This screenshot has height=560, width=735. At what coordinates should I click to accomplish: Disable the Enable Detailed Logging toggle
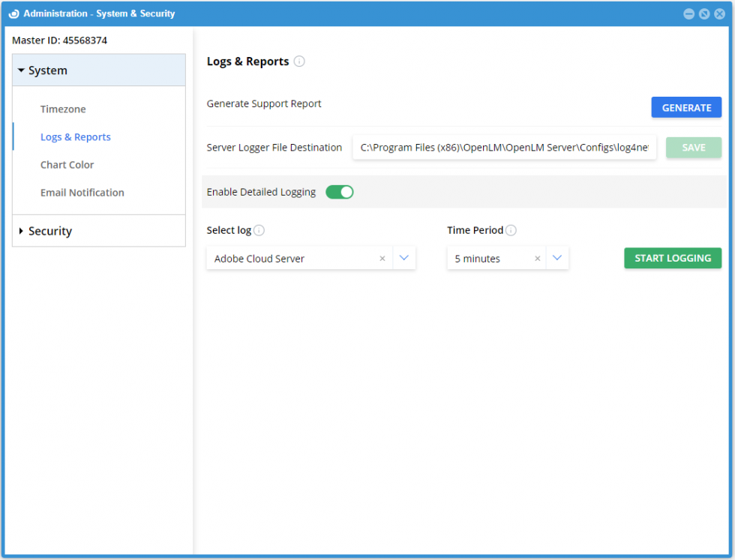point(339,192)
